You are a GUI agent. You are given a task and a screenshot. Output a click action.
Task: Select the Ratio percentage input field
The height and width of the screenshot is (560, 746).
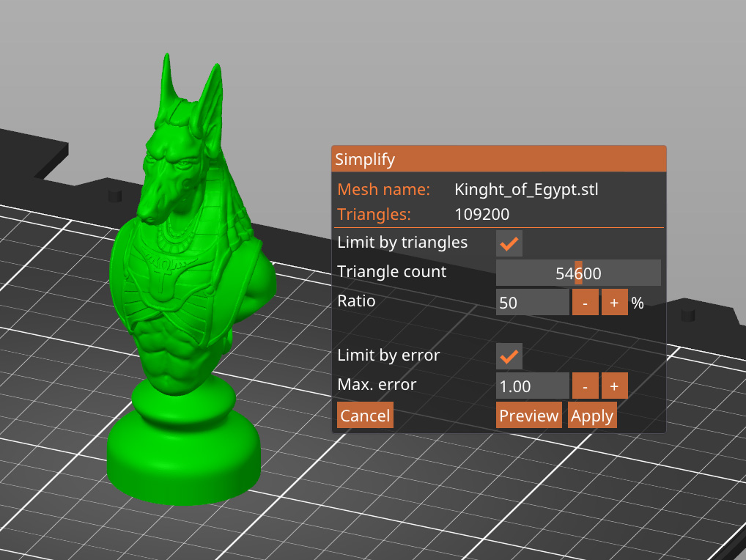point(532,301)
